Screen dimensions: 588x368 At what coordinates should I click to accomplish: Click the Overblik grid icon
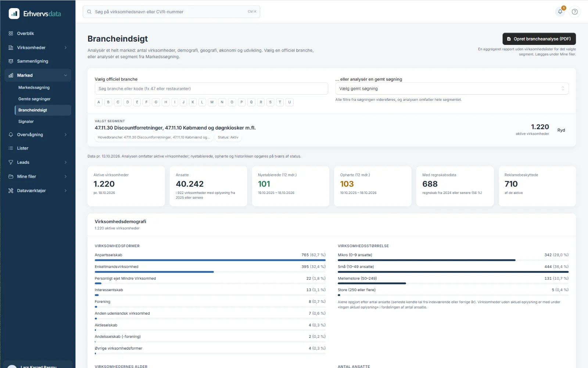(x=11, y=33)
